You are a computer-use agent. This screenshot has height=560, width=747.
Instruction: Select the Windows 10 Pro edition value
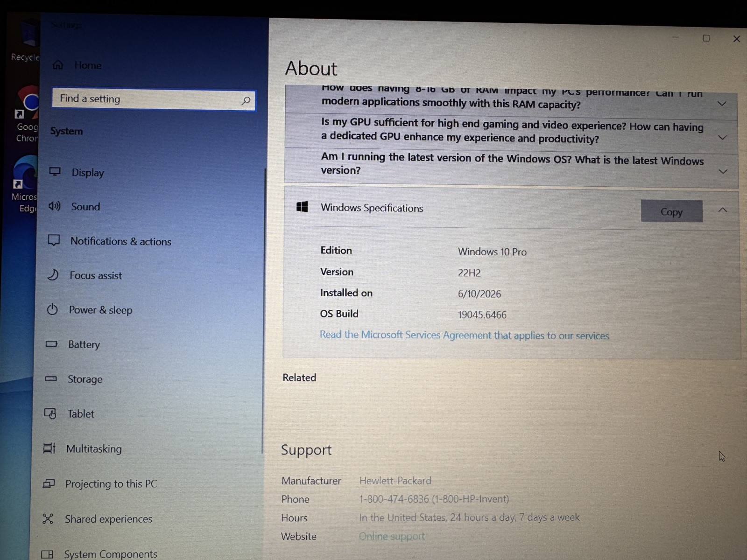pyautogui.click(x=492, y=252)
